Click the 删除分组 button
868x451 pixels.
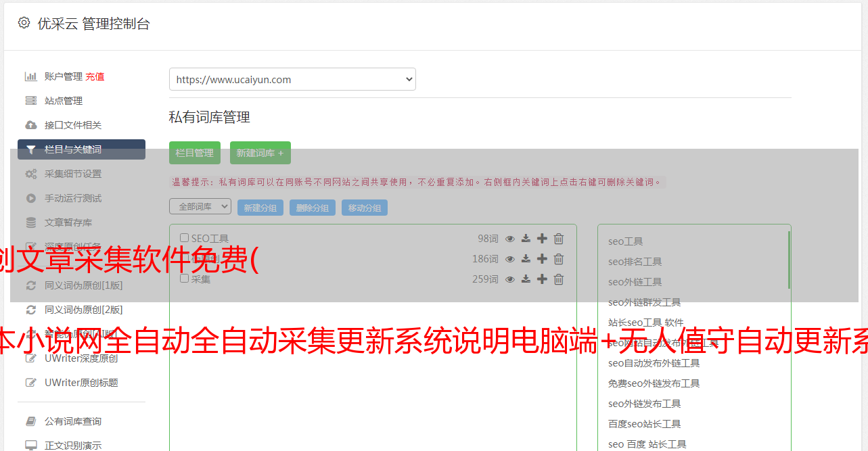[x=313, y=208]
